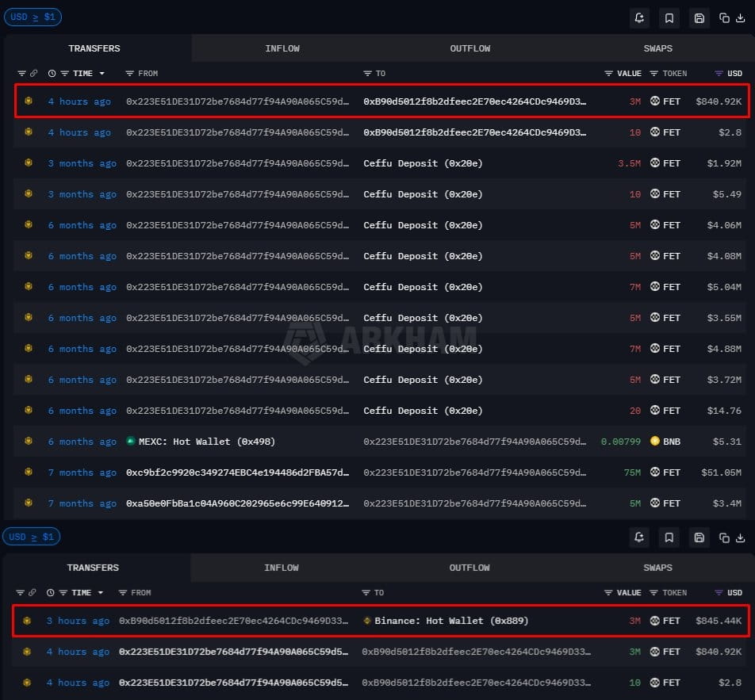Click the save floppy-disk icon in the lower panel
This screenshot has width=755, height=700.
tap(699, 537)
